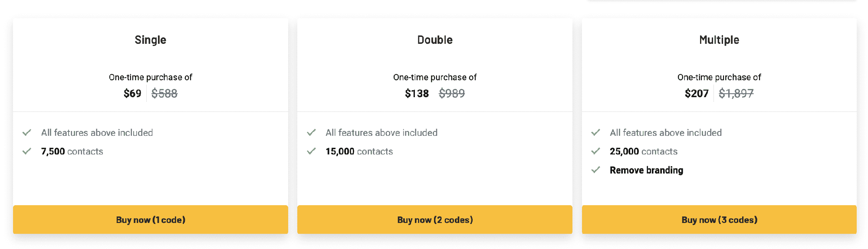The width and height of the screenshot is (868, 249).
Task: Click Buy now (2 codes) button
Action: click(435, 220)
